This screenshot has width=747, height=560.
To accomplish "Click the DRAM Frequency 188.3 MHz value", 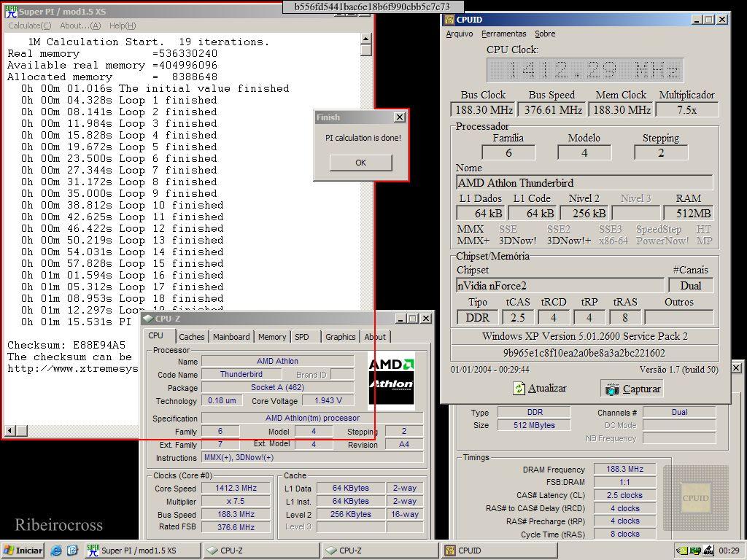I will (x=624, y=469).
